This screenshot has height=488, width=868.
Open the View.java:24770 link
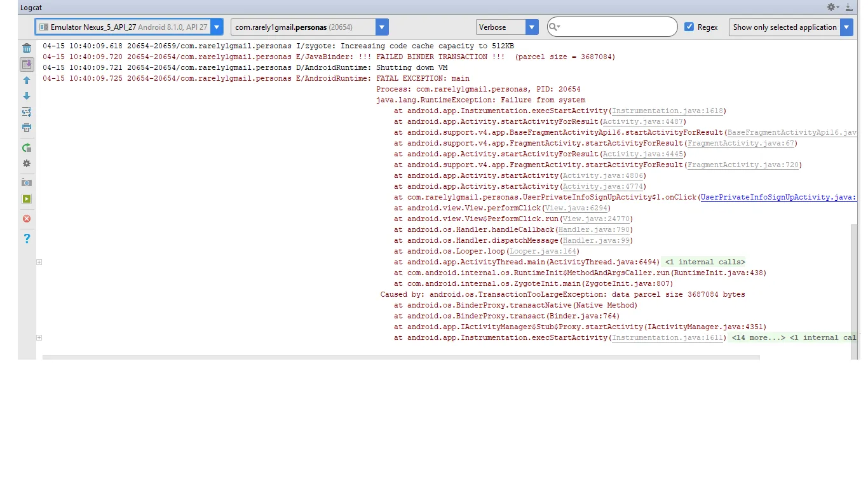(x=595, y=219)
